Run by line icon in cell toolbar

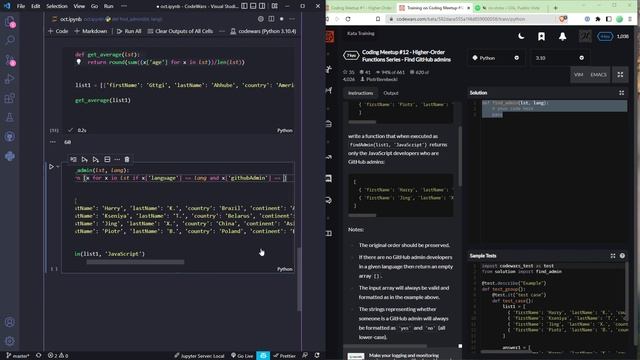73,160
